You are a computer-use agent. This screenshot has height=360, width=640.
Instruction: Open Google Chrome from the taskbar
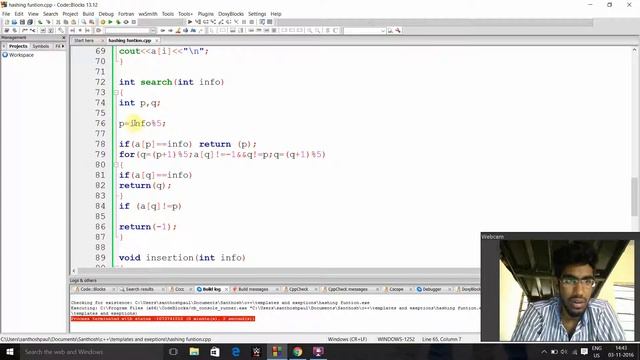point(298,351)
